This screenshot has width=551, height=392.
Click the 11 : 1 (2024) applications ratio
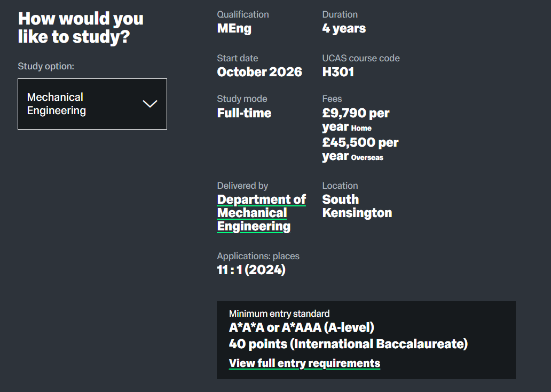click(x=251, y=270)
